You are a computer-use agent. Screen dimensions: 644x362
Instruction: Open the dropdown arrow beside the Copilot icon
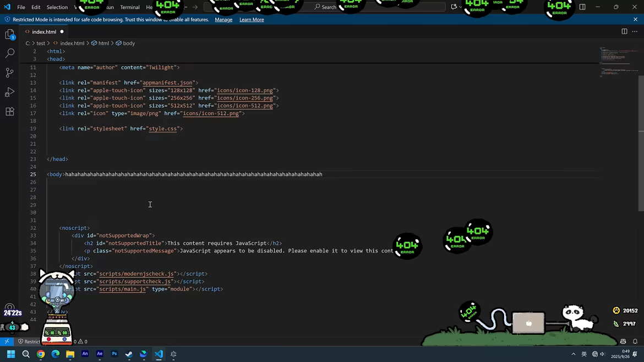click(x=460, y=7)
